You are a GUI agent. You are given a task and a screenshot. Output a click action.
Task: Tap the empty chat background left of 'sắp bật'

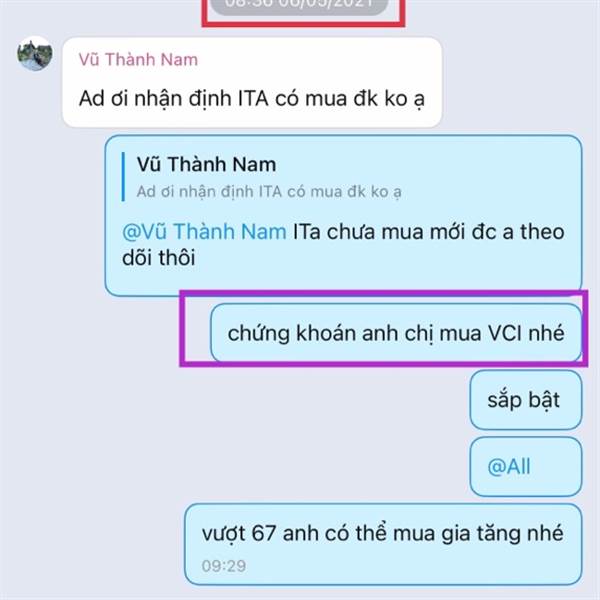268,400
